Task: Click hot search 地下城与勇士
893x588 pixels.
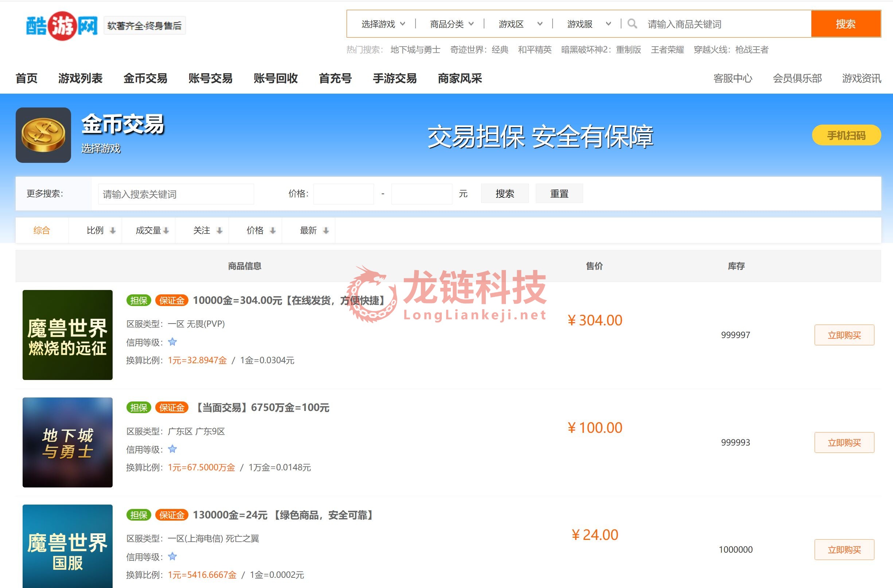Action: pyautogui.click(x=416, y=50)
